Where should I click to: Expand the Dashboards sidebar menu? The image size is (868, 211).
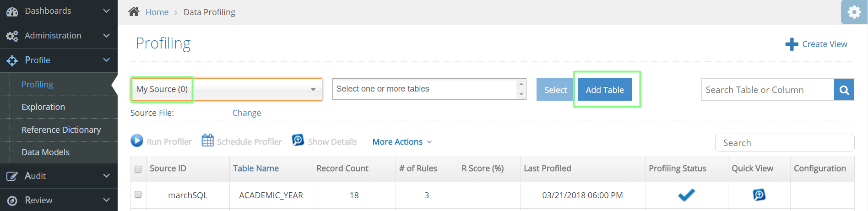[x=59, y=11]
